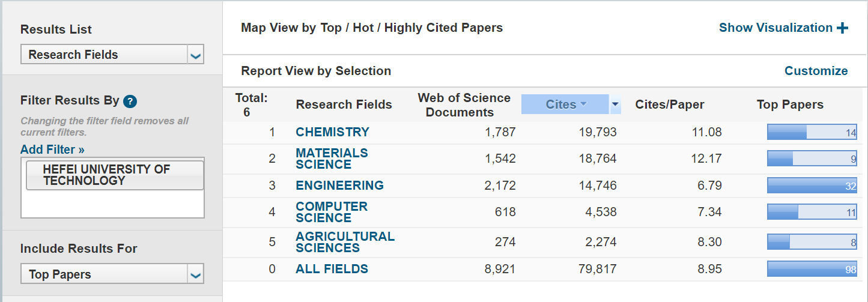Viewport: 868px width, 302px height.
Task: Click the Chemistry top papers bar
Action: tap(812, 132)
